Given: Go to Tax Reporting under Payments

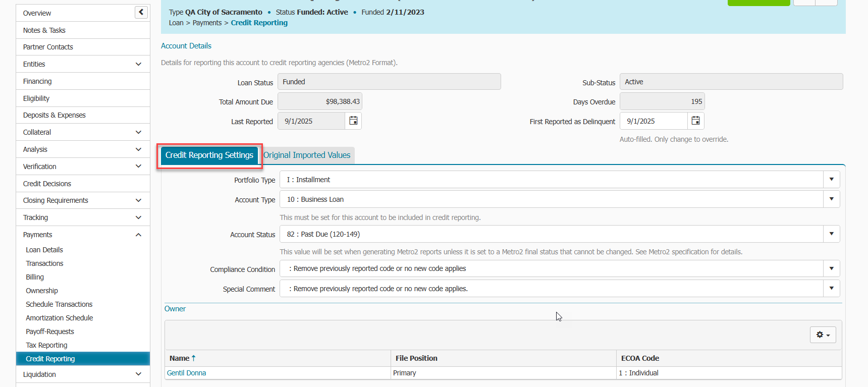Looking at the screenshot, I should [46, 345].
